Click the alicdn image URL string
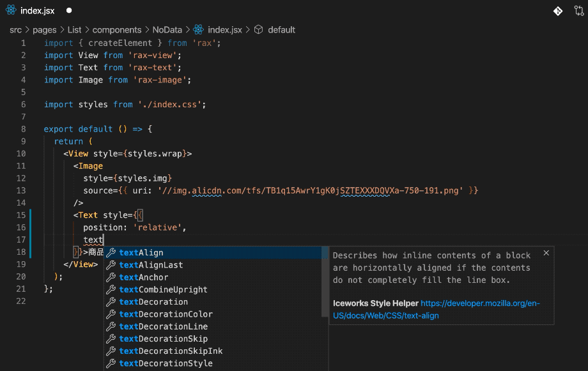588x371 pixels. (310, 191)
